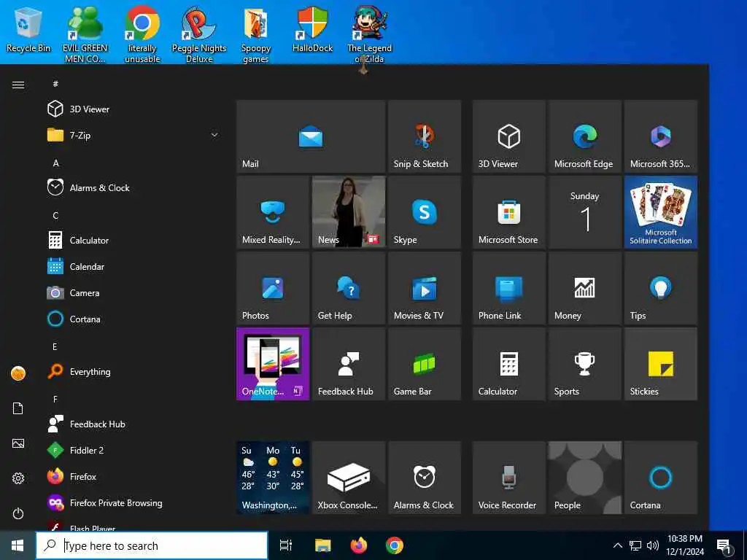This screenshot has width=747, height=560.
Task: Launch Chrome from the taskbar
Action: [395, 545]
